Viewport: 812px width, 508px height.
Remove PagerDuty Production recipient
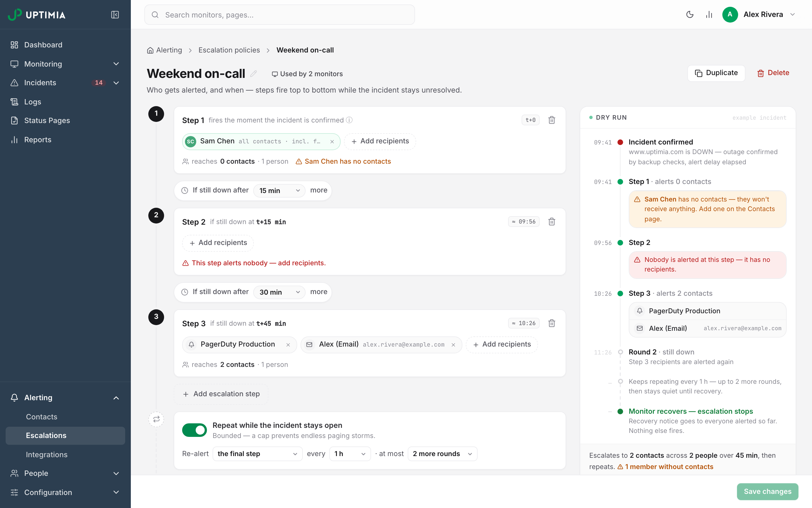click(288, 345)
